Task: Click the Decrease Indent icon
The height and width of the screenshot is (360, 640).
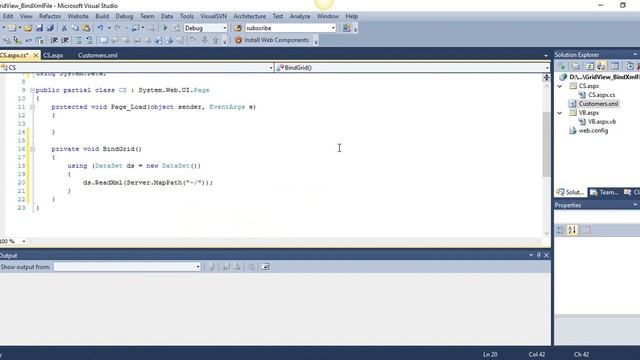Action: pyautogui.click(x=54, y=40)
